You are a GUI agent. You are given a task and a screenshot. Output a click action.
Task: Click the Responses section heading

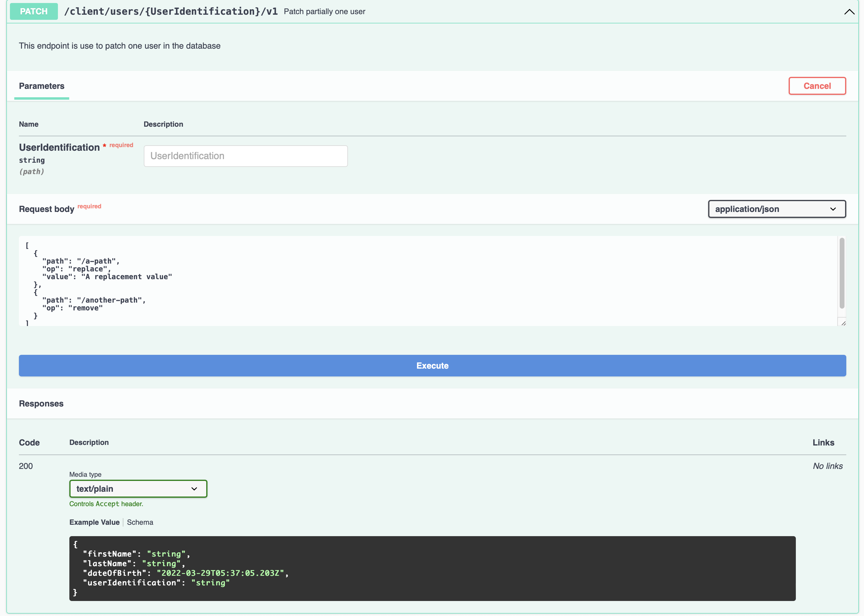point(41,403)
